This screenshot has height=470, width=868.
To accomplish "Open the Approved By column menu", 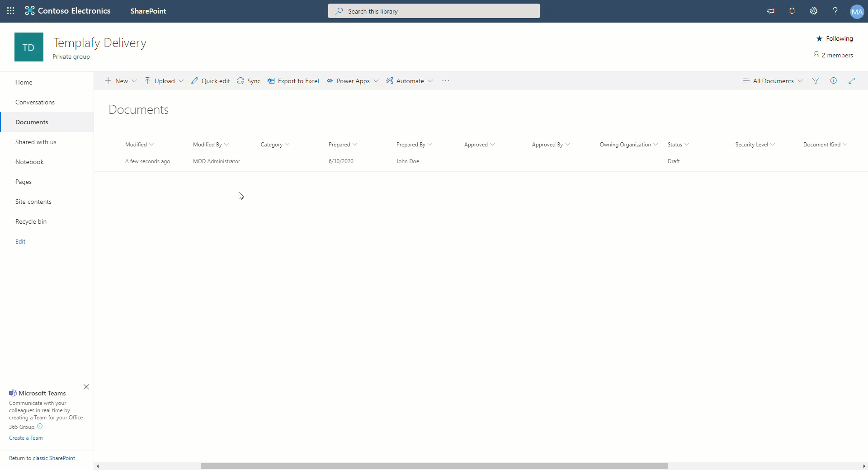I will 551,145.
